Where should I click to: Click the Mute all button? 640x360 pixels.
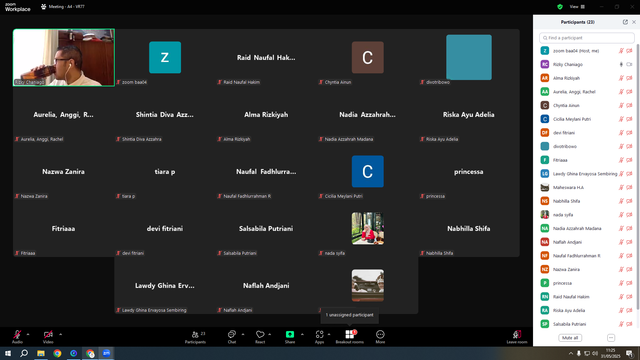pyautogui.click(x=570, y=338)
